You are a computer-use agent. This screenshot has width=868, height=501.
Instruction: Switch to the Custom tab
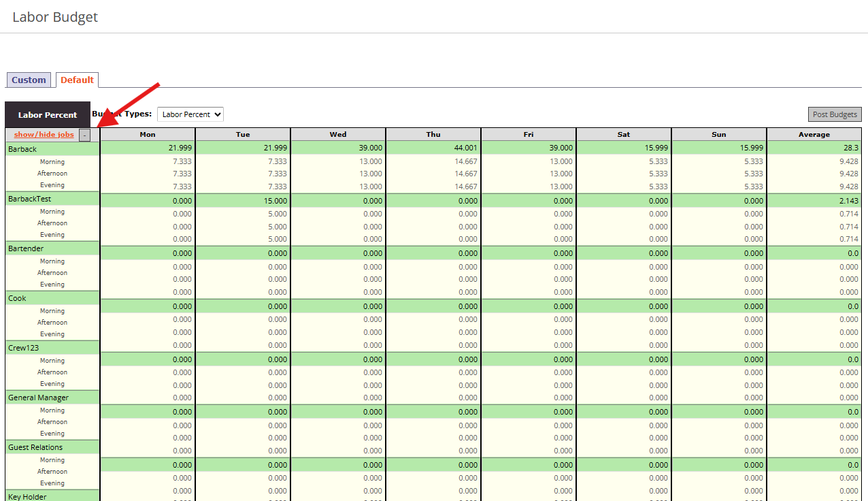[29, 80]
